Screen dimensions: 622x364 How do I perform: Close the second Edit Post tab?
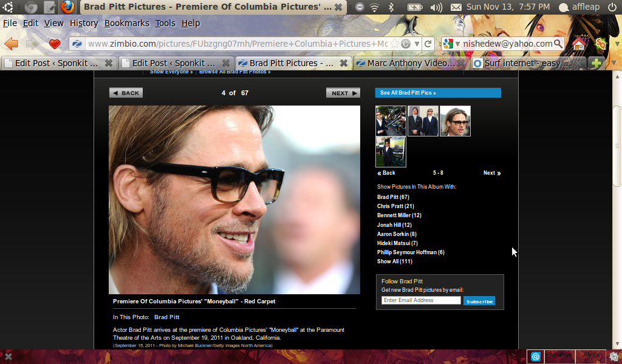(x=226, y=63)
